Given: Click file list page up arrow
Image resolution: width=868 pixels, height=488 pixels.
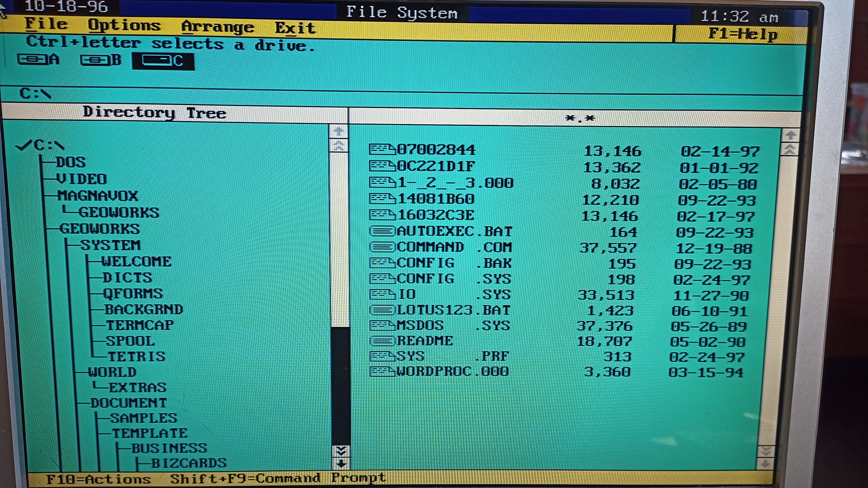Looking at the screenshot, I should (790, 149).
